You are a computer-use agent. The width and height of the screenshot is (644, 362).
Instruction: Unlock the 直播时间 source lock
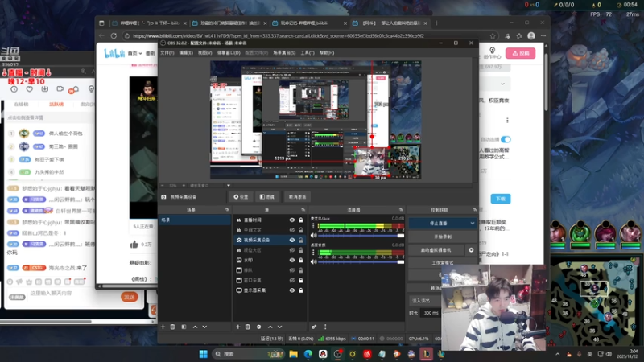click(301, 220)
